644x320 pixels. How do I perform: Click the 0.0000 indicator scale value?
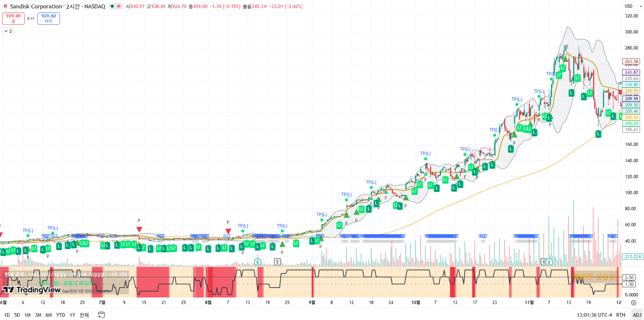(x=631, y=295)
